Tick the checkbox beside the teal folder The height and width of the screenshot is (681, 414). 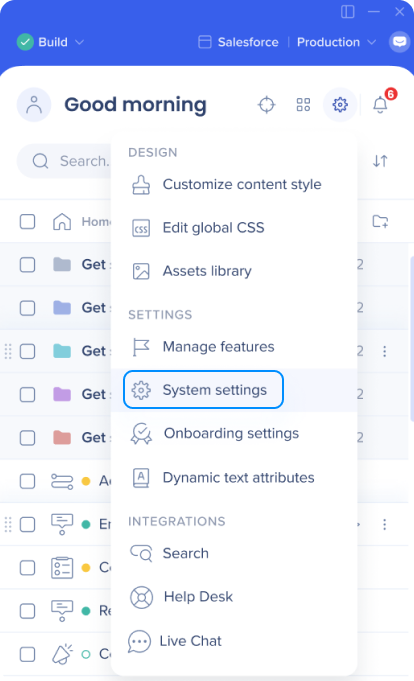pos(27,351)
